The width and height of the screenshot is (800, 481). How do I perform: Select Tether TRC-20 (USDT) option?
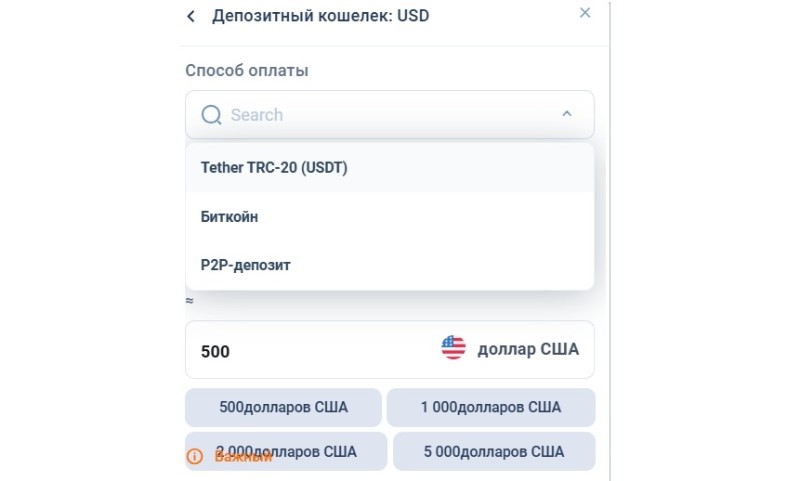tap(390, 168)
